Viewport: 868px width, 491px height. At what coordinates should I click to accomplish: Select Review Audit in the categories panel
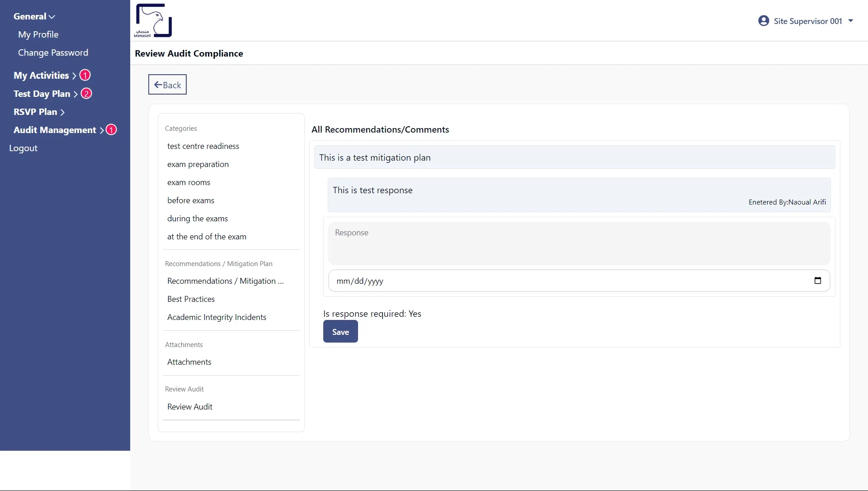point(189,407)
